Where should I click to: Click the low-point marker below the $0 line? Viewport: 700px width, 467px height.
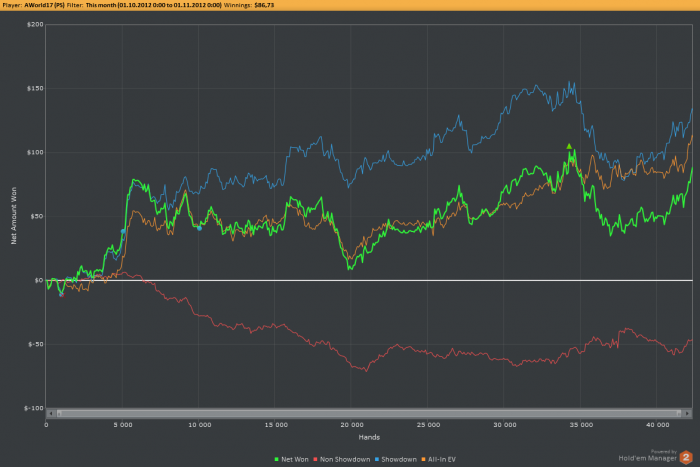pos(62,295)
